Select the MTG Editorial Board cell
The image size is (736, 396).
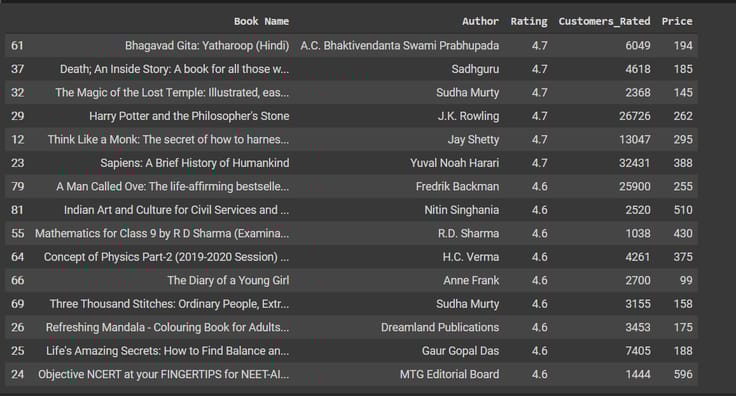click(x=449, y=374)
